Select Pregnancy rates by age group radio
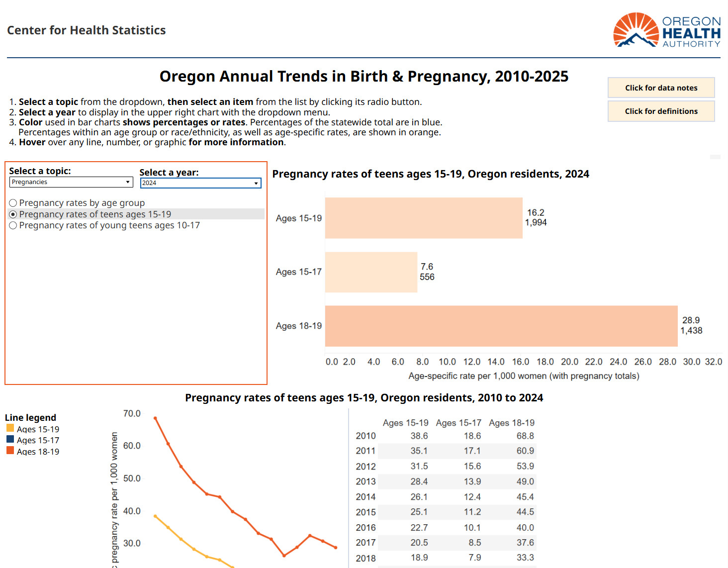The image size is (728, 568). (x=13, y=203)
